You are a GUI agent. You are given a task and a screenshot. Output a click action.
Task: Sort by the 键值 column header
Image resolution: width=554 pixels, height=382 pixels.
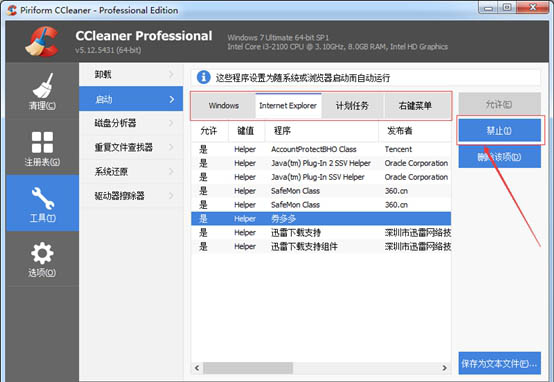(x=246, y=131)
